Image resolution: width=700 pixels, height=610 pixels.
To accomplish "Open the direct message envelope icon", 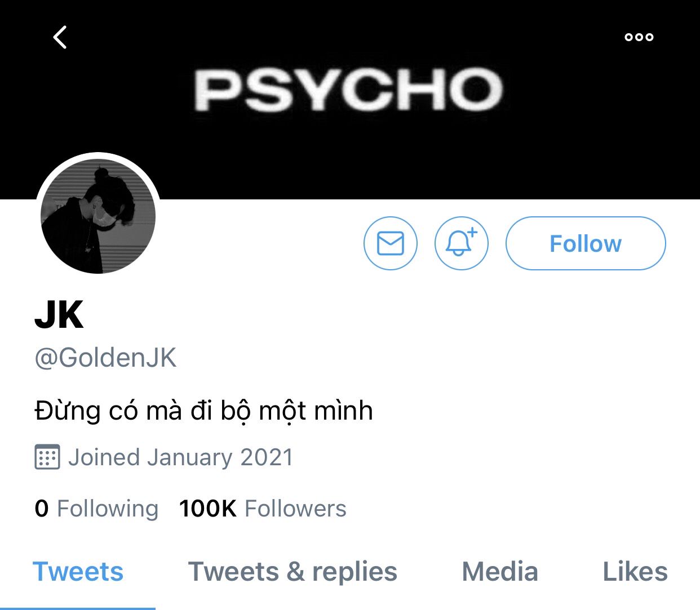I will pyautogui.click(x=391, y=243).
